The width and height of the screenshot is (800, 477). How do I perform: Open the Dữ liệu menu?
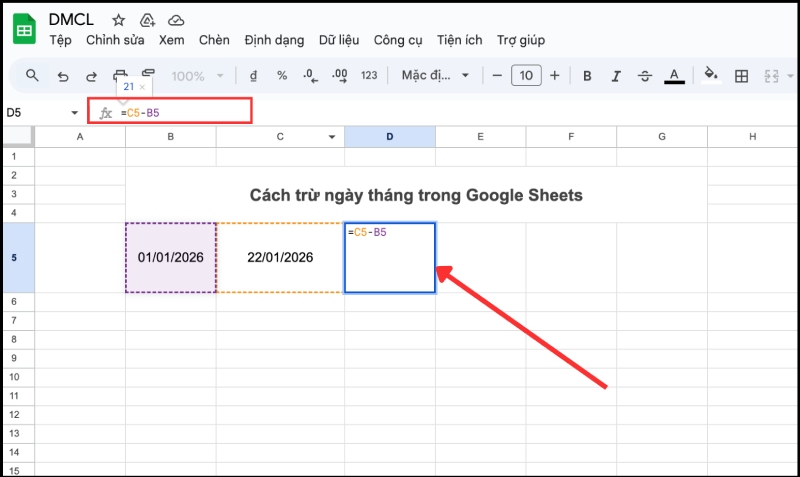(x=339, y=40)
